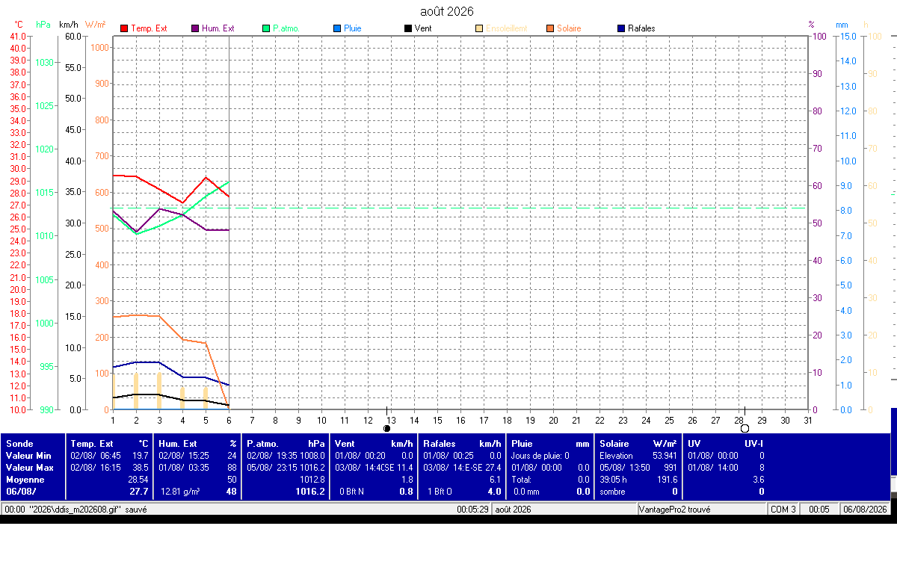Click the 'COM 3' port indicator
Viewport: 897px width, 588px height.
click(784, 510)
